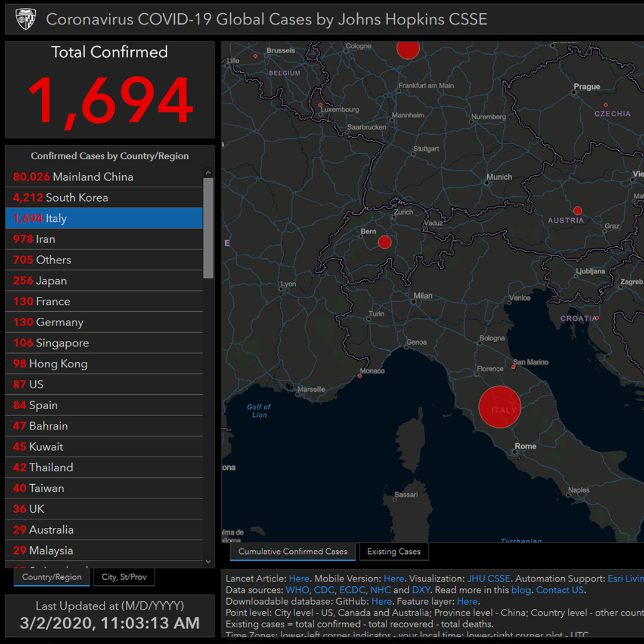Select the "705 Others" row
The width and height of the screenshot is (644, 644).
104,260
